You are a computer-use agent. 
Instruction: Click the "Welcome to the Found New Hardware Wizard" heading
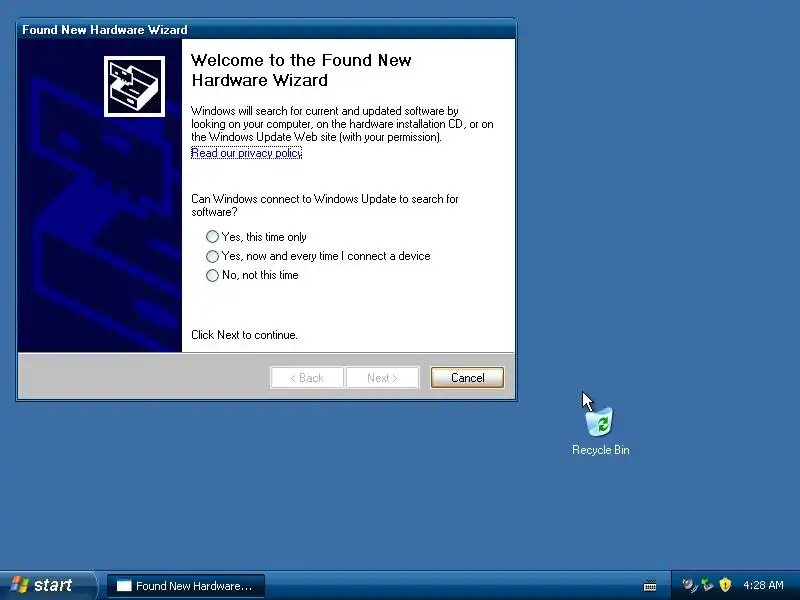coord(301,70)
